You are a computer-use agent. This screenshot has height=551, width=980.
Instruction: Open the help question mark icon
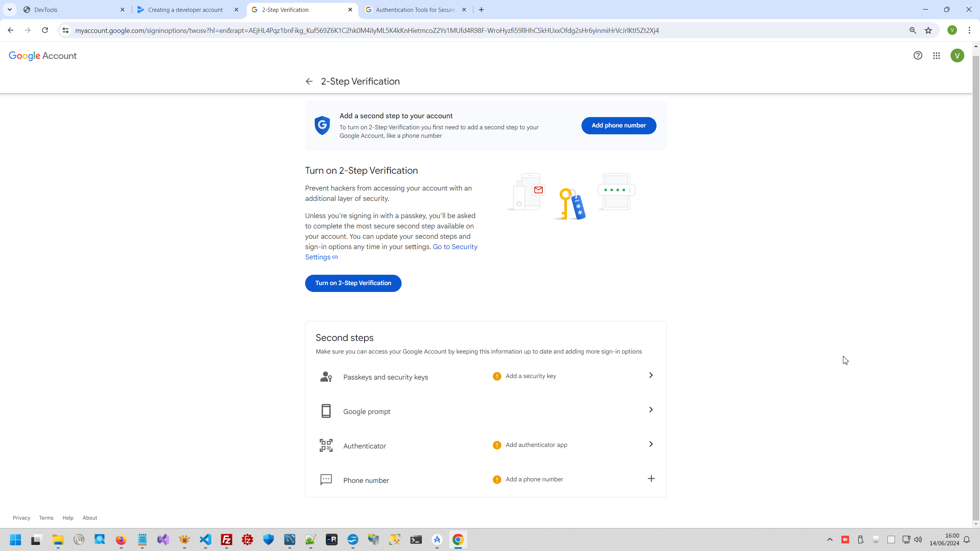(918, 56)
